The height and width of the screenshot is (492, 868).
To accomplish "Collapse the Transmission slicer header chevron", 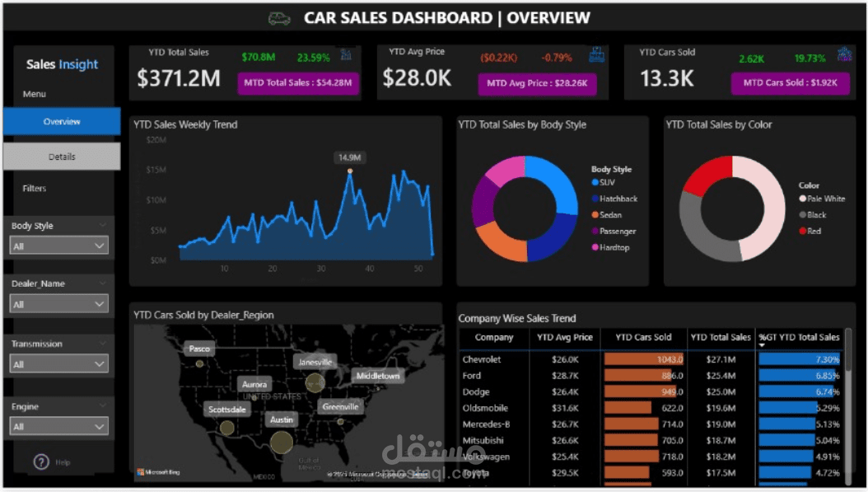I will click(102, 344).
